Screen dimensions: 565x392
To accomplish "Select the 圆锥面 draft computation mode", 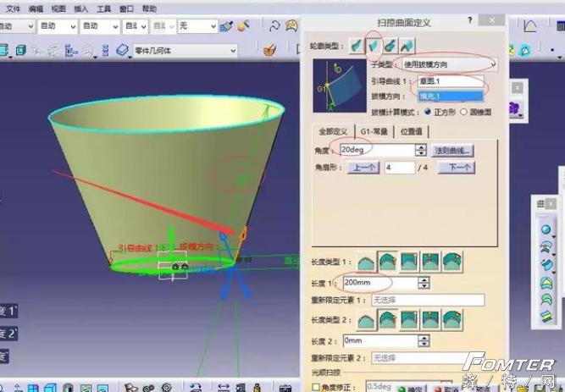I will (x=463, y=112).
